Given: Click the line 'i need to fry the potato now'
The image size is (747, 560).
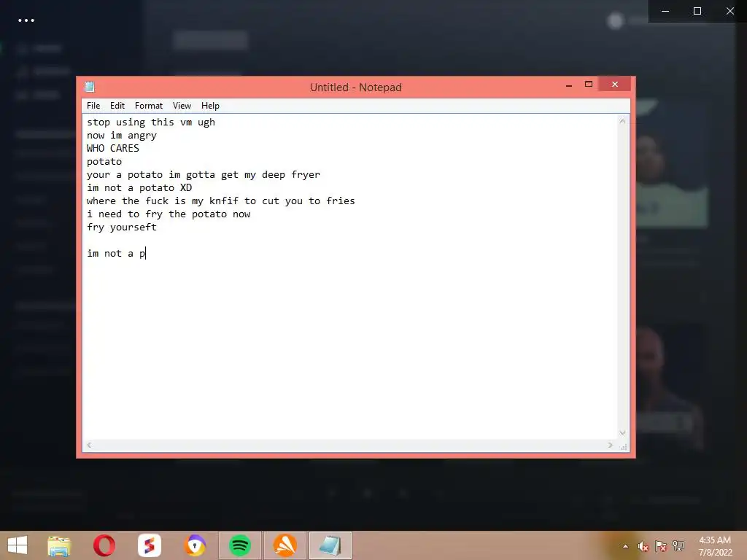Looking at the screenshot, I should pos(169,214).
